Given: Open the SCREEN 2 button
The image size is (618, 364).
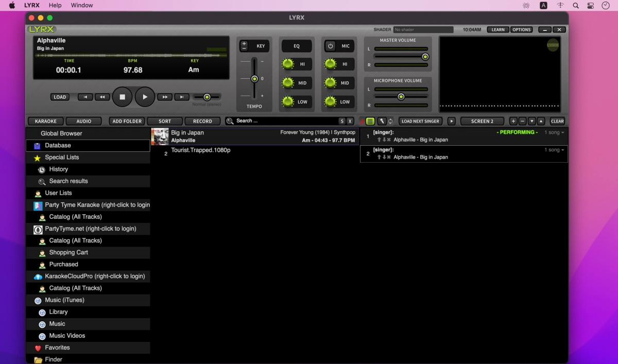Looking at the screenshot, I should coord(482,122).
